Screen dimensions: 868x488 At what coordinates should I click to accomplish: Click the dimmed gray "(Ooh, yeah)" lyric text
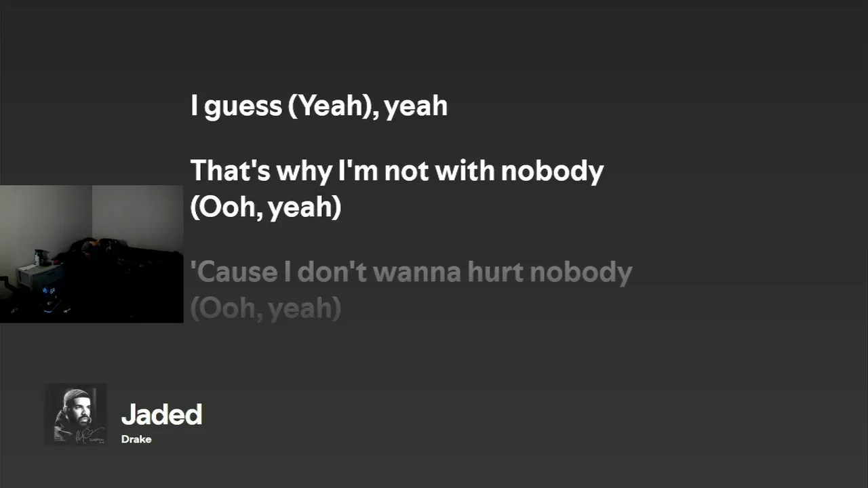(x=265, y=309)
